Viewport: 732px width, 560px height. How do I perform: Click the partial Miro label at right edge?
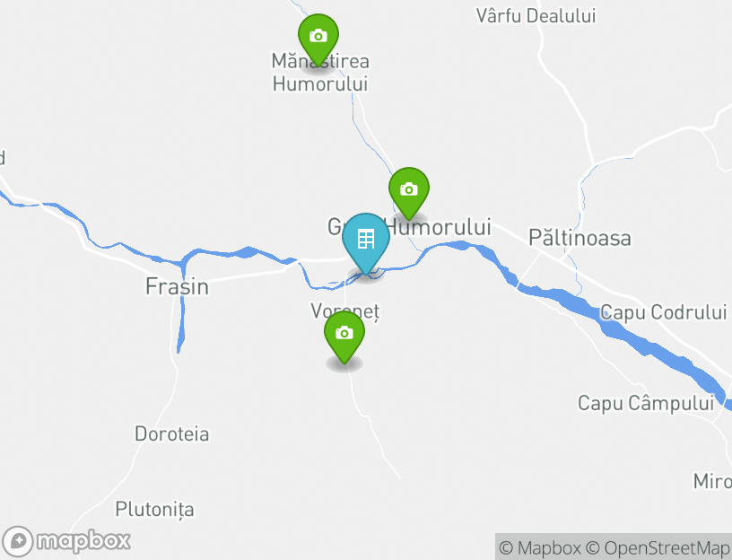coord(712,481)
